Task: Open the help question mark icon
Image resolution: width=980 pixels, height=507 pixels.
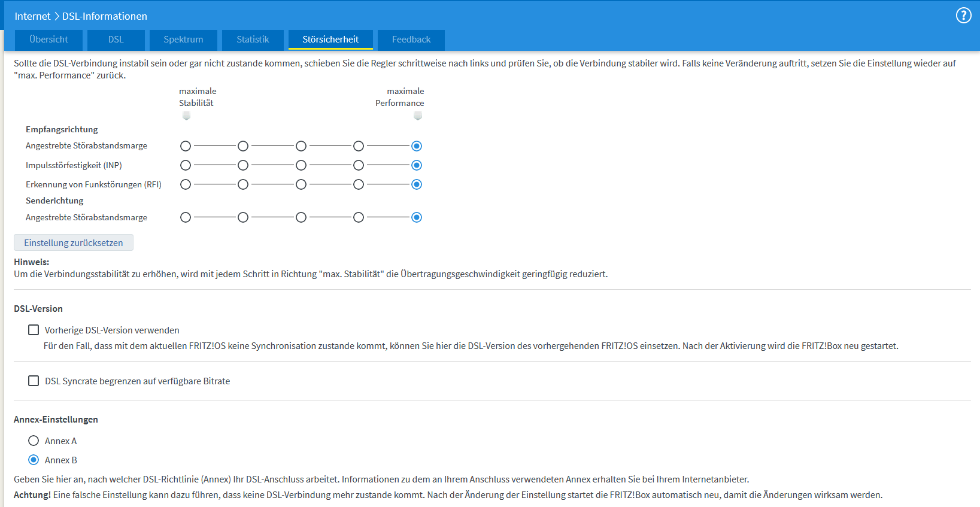Action: [963, 16]
